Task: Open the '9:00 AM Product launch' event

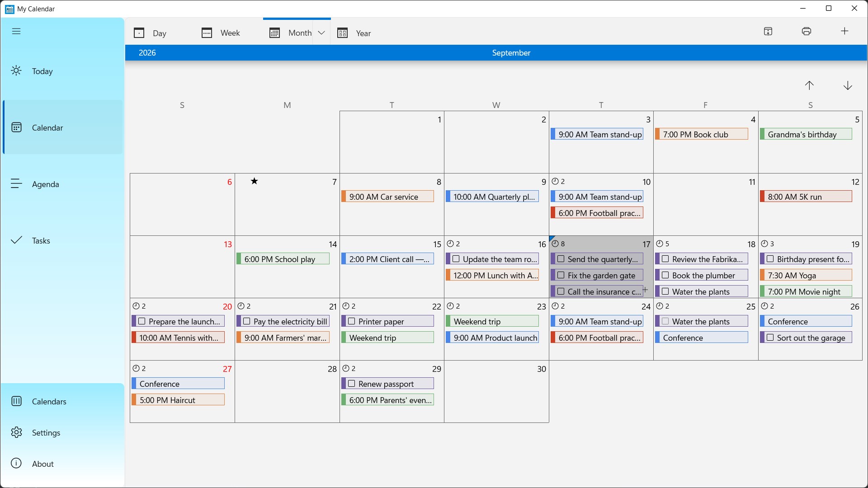Action: (492, 338)
